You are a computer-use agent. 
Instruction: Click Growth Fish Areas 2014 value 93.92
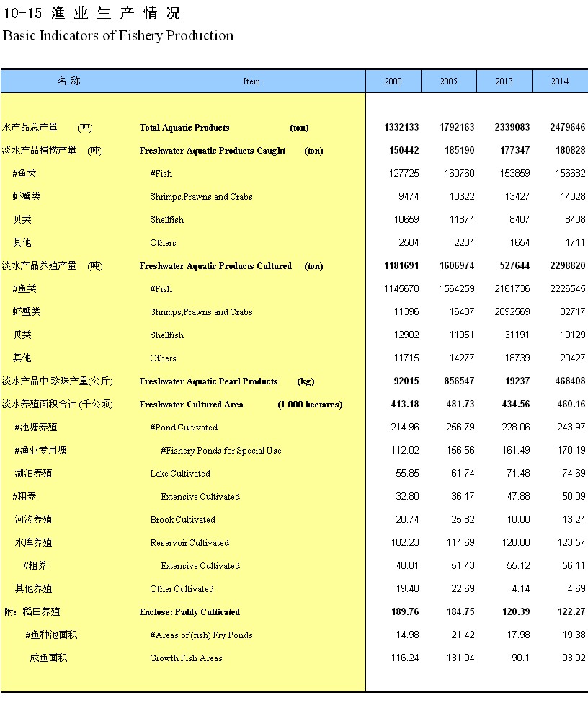coord(571,658)
